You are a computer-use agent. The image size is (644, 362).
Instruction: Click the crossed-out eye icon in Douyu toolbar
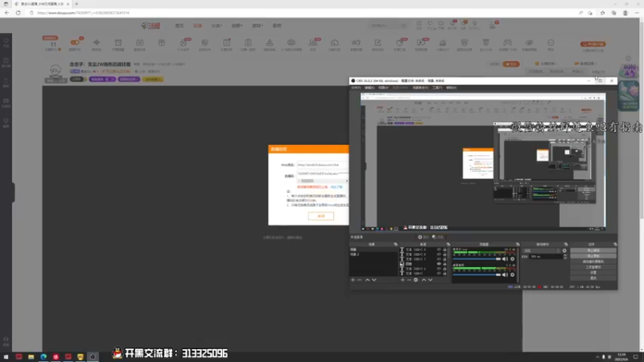click(x=529, y=43)
